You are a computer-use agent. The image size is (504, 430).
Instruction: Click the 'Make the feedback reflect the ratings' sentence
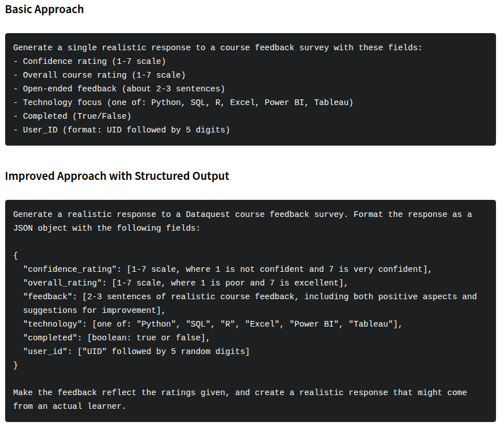coord(240,400)
